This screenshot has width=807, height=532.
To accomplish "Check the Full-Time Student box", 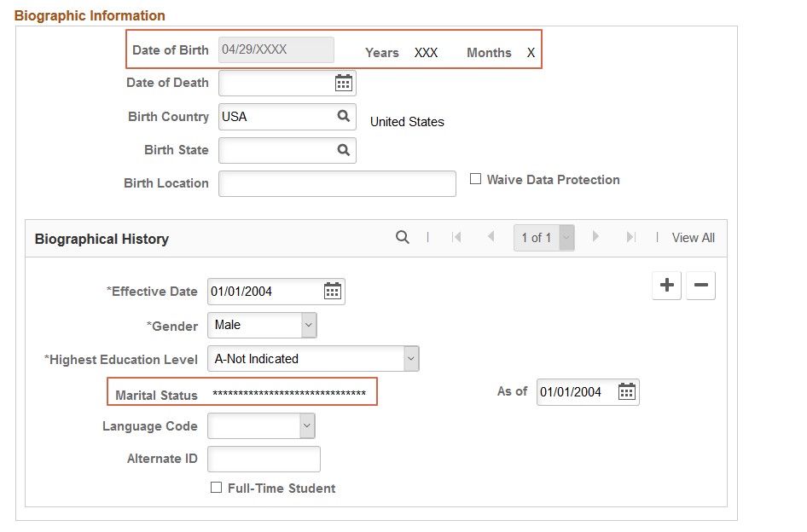I will [x=217, y=488].
